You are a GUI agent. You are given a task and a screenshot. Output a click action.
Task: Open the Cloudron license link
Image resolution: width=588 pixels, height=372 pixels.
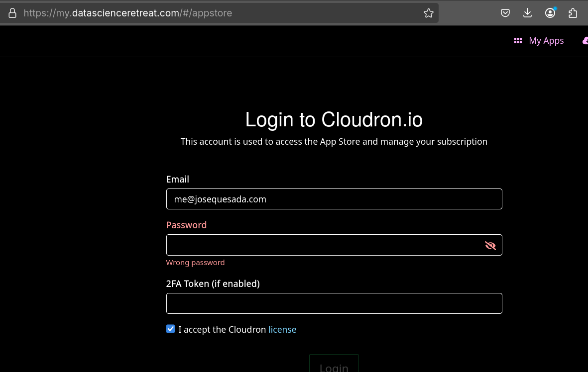(282, 329)
